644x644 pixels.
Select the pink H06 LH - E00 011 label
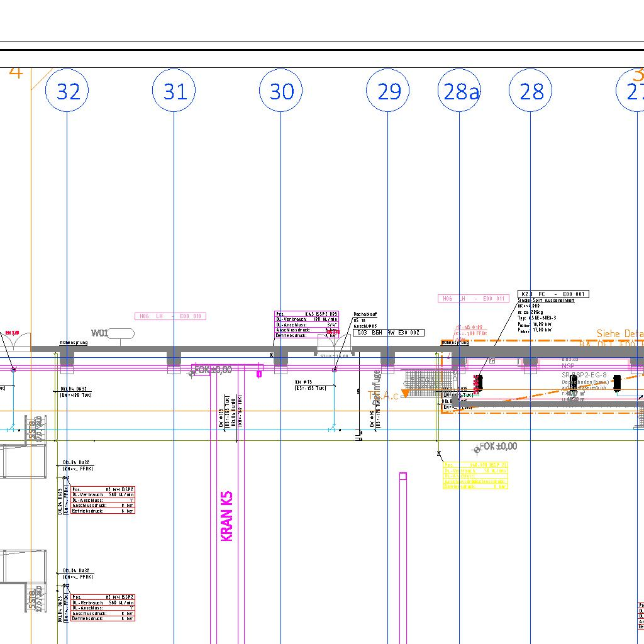[473, 299]
